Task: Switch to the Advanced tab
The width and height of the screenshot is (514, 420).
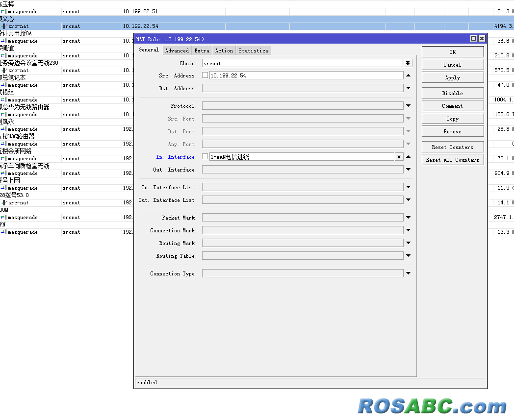Action: pos(177,50)
